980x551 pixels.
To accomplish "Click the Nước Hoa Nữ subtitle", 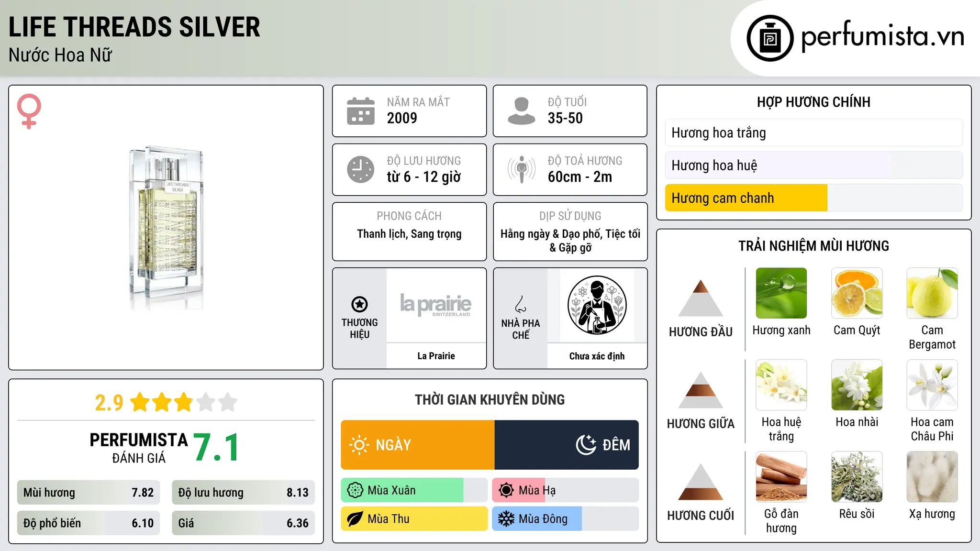I will [60, 55].
